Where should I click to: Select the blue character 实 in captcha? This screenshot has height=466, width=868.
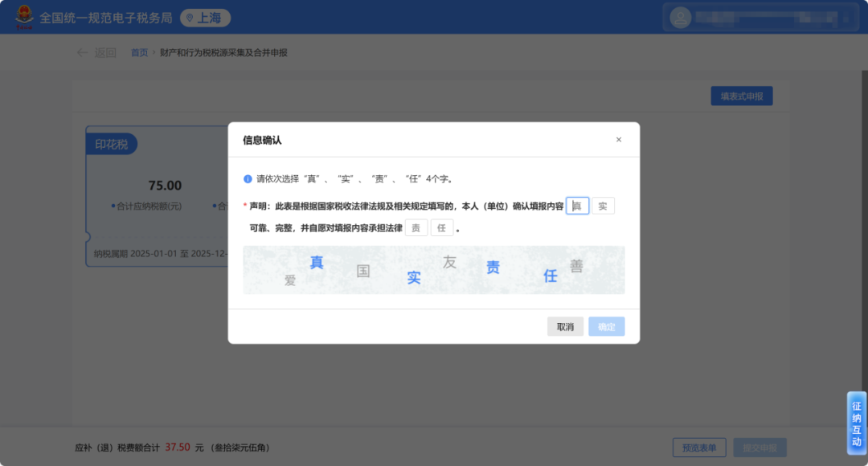click(414, 278)
